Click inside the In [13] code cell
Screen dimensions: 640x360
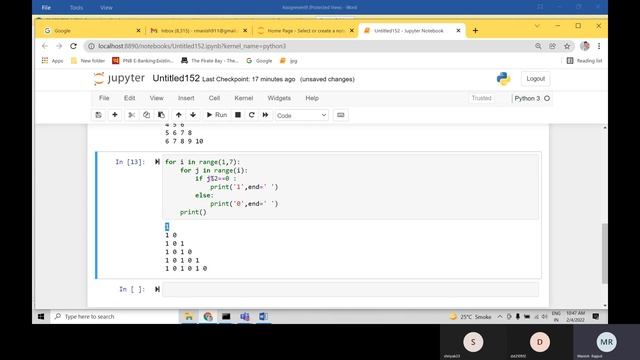pos(350,187)
